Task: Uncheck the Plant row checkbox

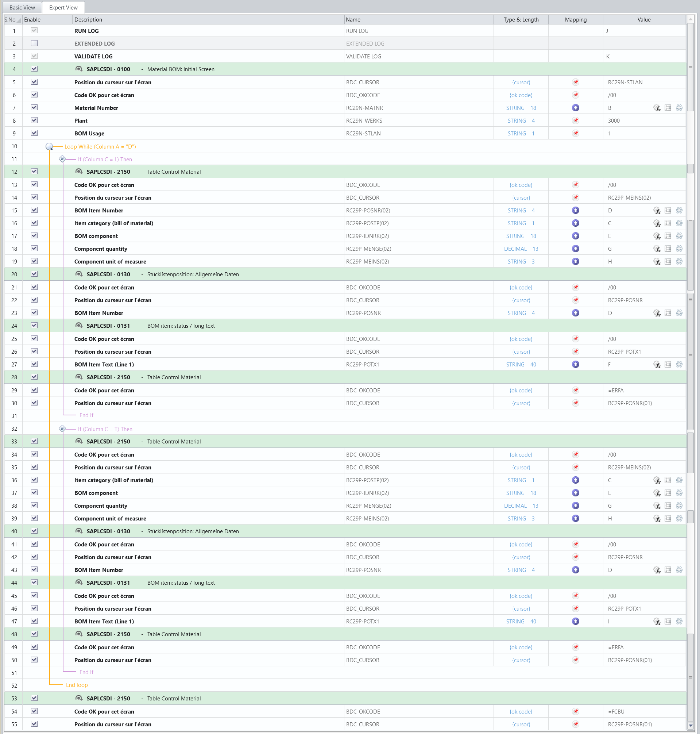Action: [34, 120]
